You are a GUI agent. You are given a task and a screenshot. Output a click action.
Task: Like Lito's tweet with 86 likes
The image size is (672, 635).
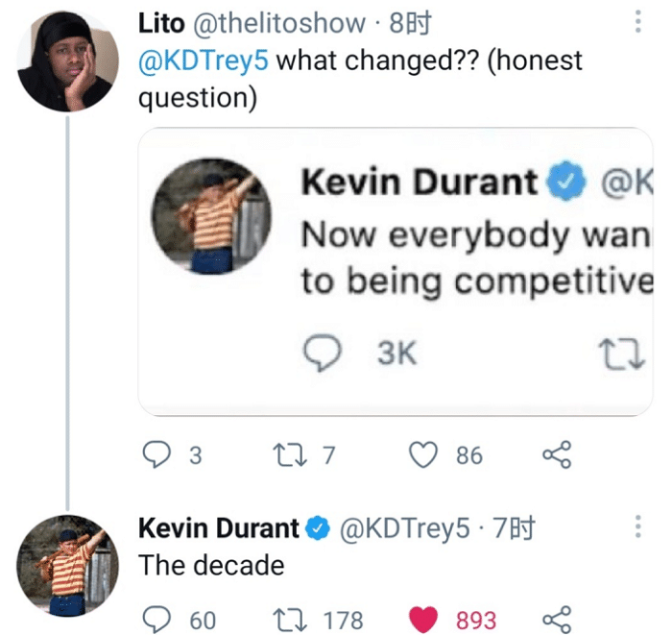[423, 454]
